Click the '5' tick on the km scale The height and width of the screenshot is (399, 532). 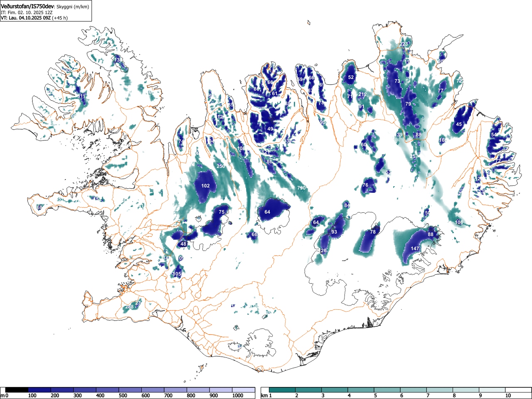(375, 396)
